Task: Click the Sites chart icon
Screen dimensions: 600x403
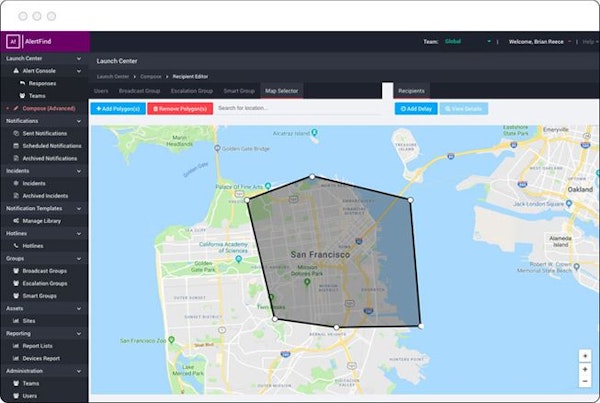Action: pos(16,321)
